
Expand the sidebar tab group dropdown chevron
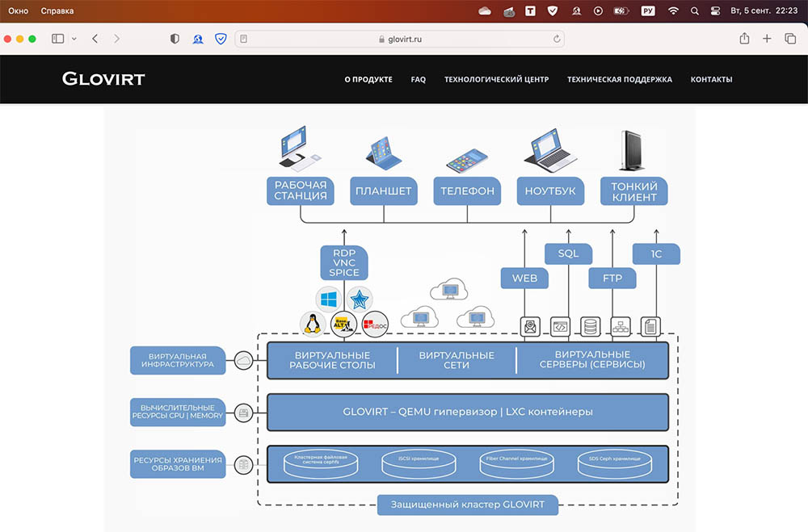coord(74,39)
